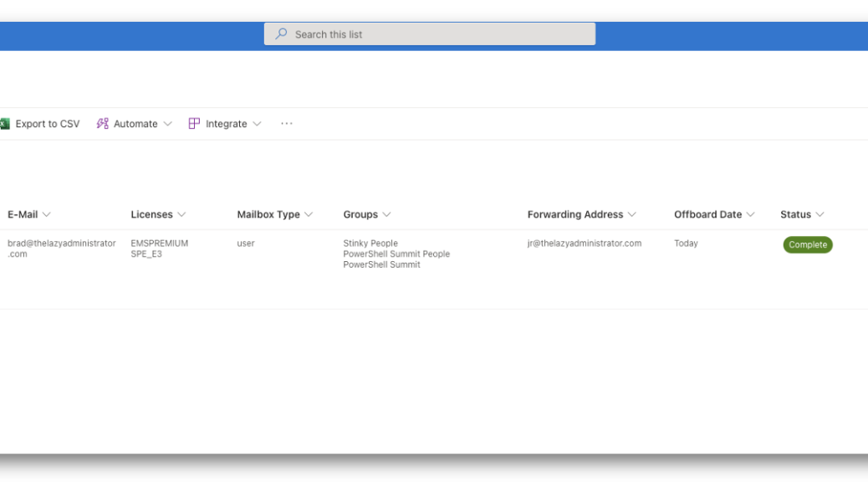Select the brad@thelazyadministrator.com email cell
The image size is (868, 482).
(x=61, y=249)
